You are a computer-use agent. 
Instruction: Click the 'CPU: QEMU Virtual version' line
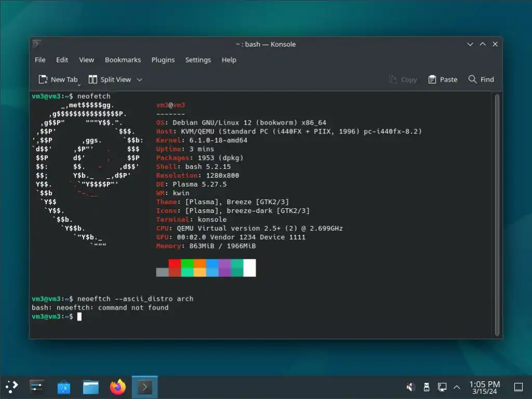(x=249, y=229)
